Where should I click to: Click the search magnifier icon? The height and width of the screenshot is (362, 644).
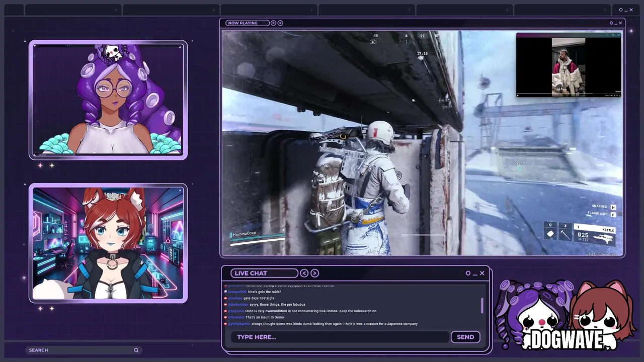[136, 350]
